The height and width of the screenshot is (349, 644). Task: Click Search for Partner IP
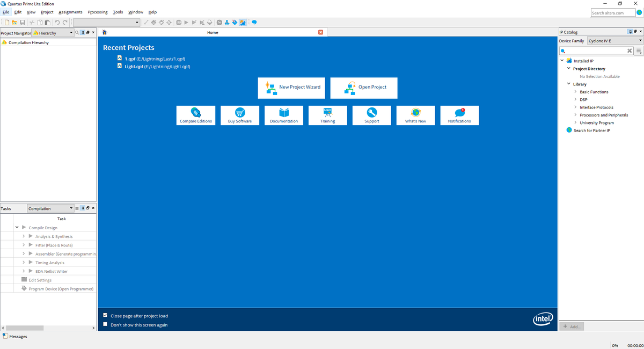tap(591, 130)
